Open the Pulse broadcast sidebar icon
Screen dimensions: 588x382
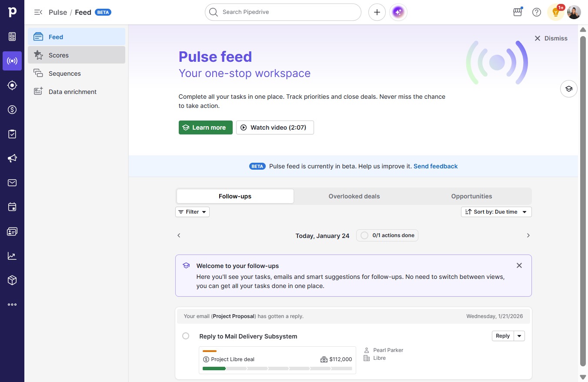tap(12, 61)
